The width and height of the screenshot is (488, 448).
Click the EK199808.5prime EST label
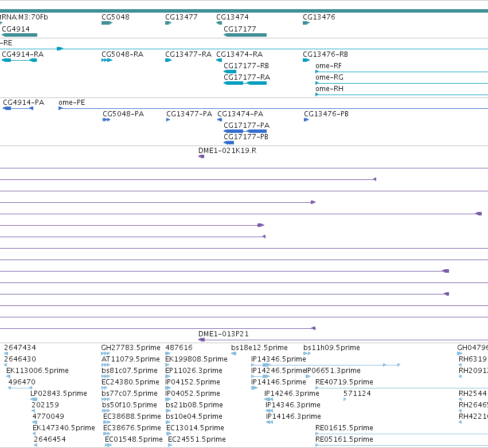[196, 359]
